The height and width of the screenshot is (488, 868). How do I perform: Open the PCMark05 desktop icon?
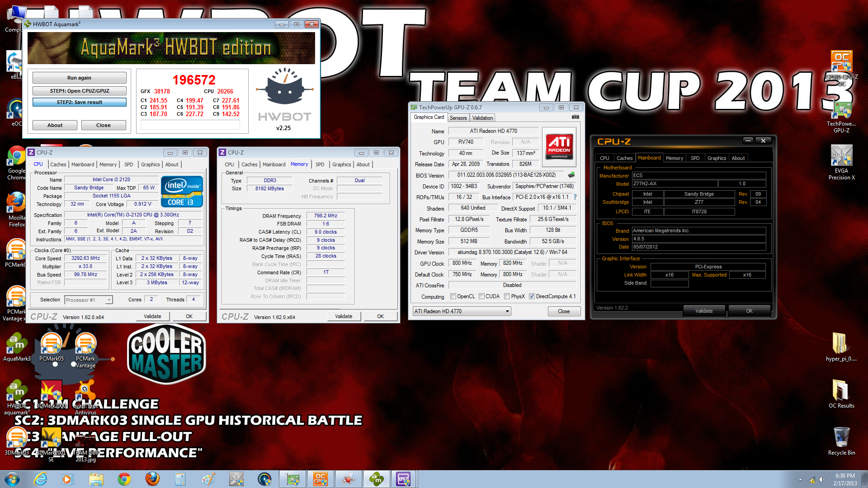(x=52, y=348)
